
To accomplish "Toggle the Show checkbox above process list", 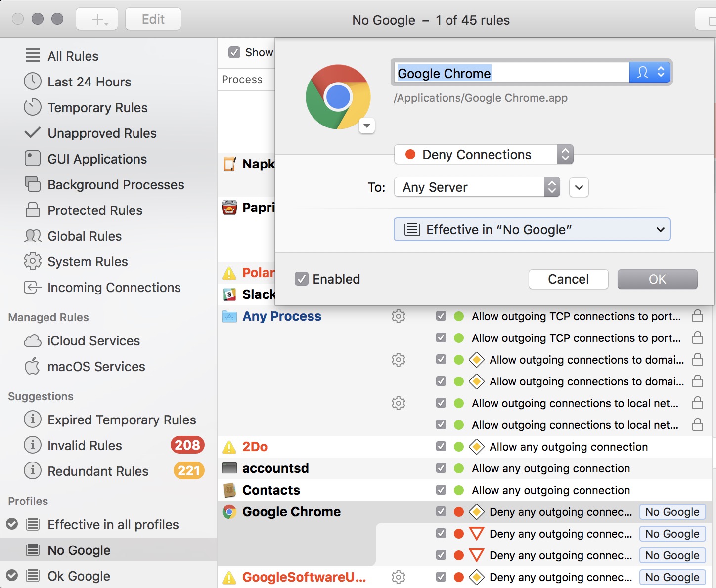I will click(x=234, y=52).
